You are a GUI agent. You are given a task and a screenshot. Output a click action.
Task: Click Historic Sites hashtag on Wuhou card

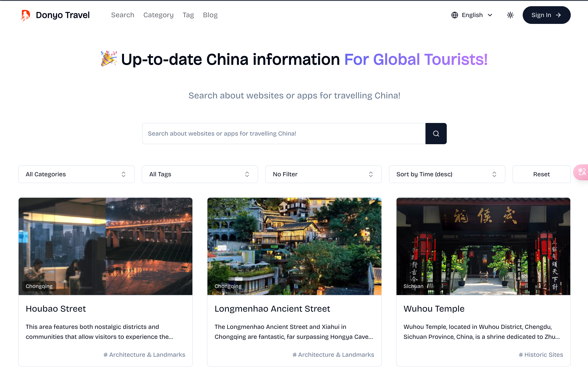541,355
